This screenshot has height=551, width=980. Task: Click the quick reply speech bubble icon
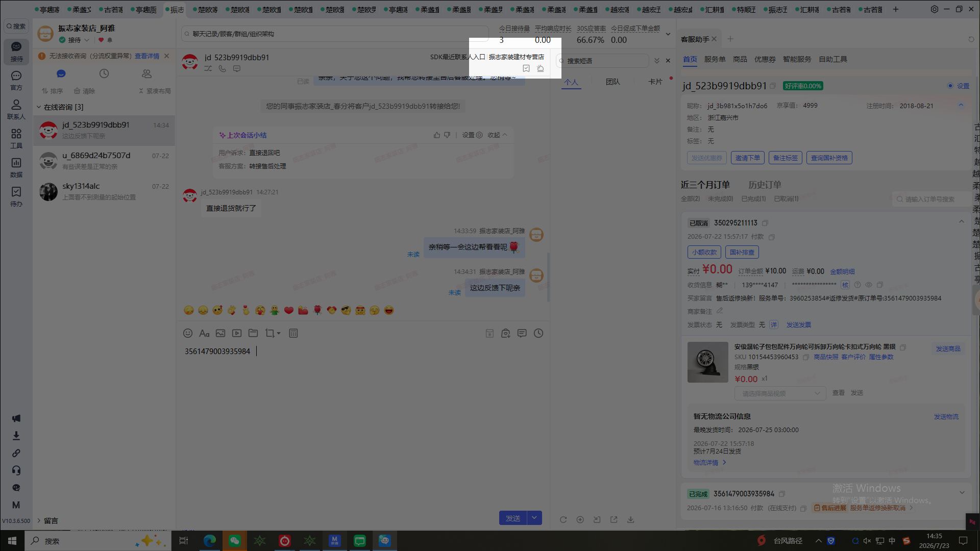click(522, 333)
